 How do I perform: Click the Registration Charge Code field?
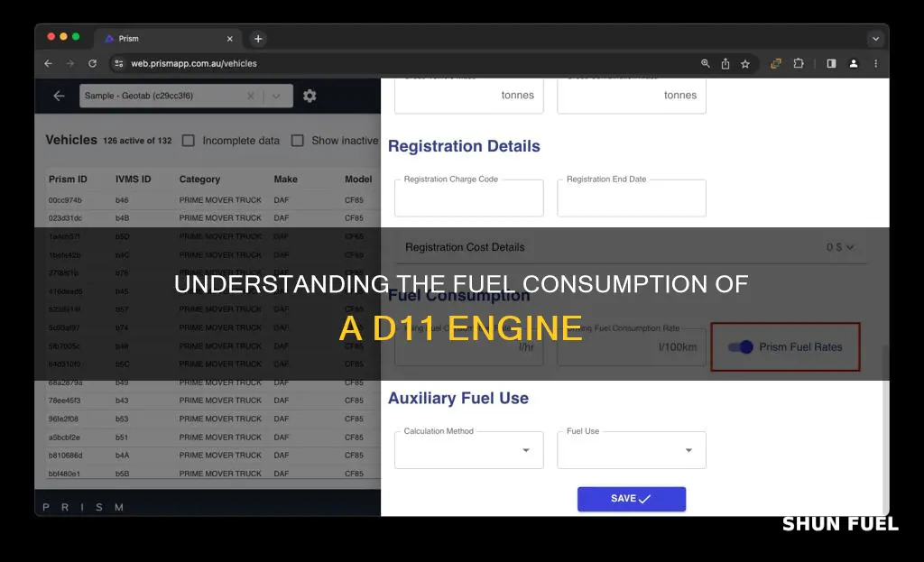469,198
